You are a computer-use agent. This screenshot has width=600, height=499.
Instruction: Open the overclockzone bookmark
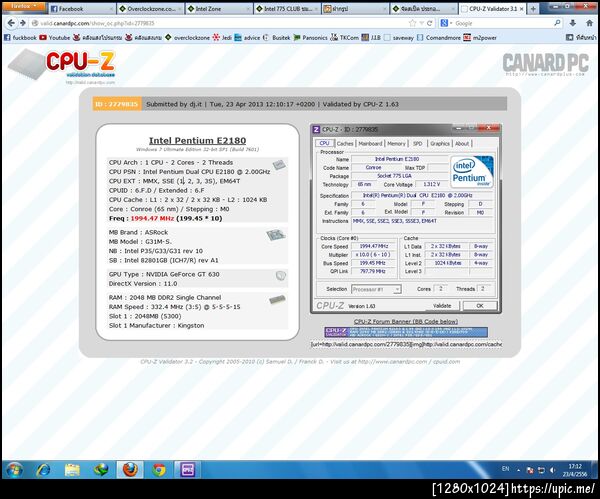[x=188, y=38]
